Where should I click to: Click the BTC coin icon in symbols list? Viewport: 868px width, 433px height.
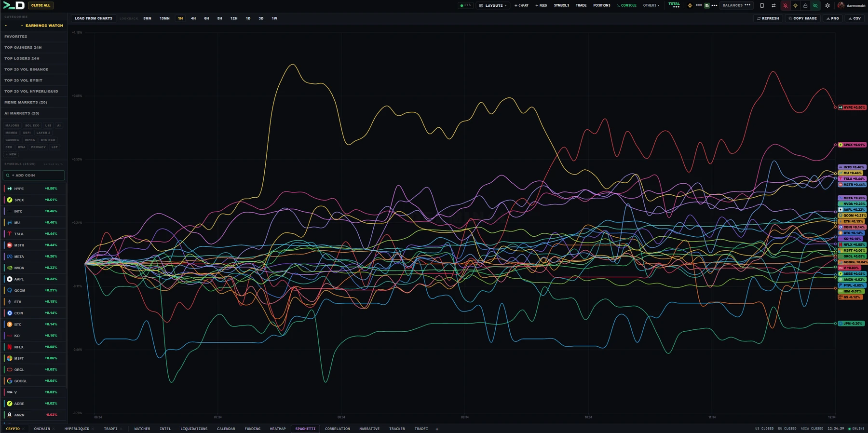pos(10,325)
